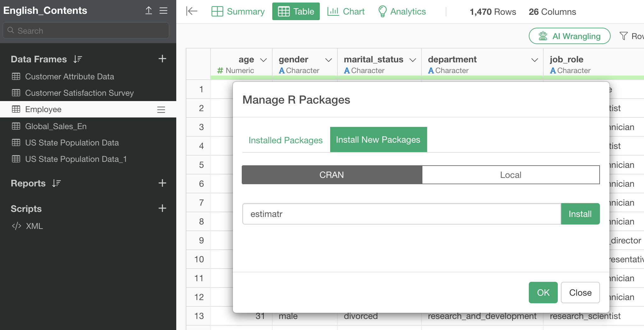
Task: Select CRAN package source
Action: click(332, 175)
